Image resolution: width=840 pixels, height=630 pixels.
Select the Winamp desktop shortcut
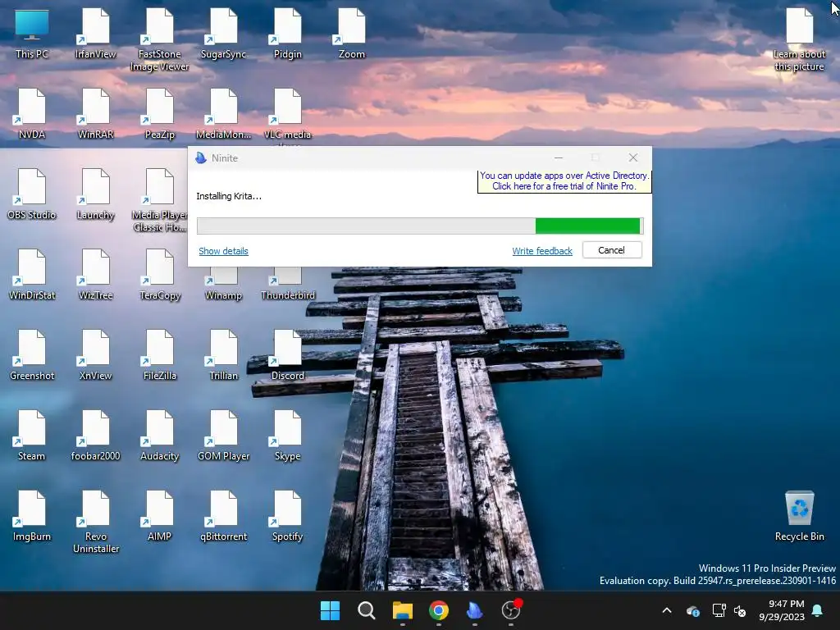click(x=223, y=285)
